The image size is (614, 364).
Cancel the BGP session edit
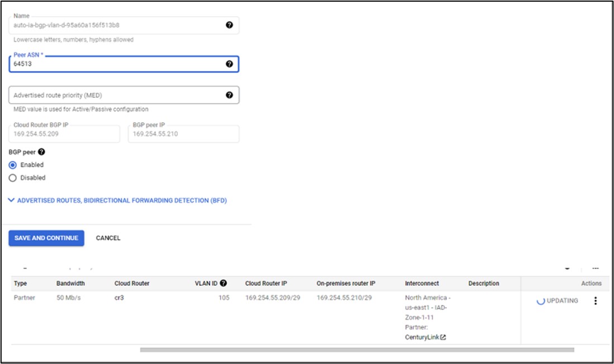(x=108, y=238)
